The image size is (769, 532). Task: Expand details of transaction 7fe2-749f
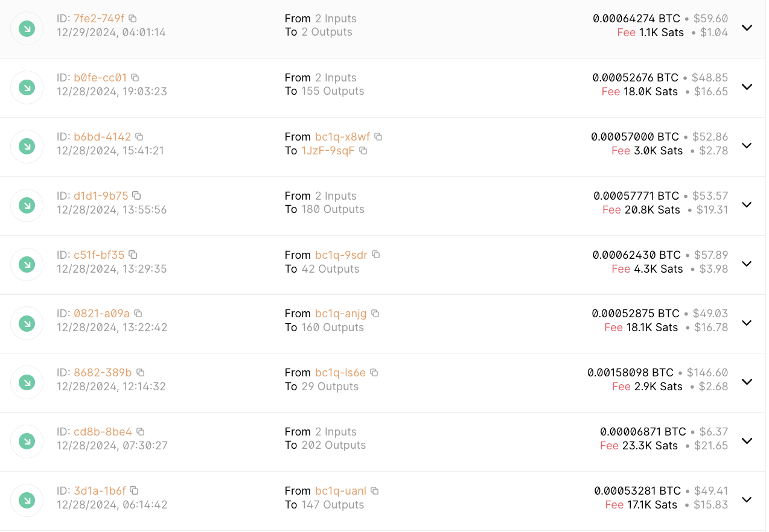click(747, 28)
